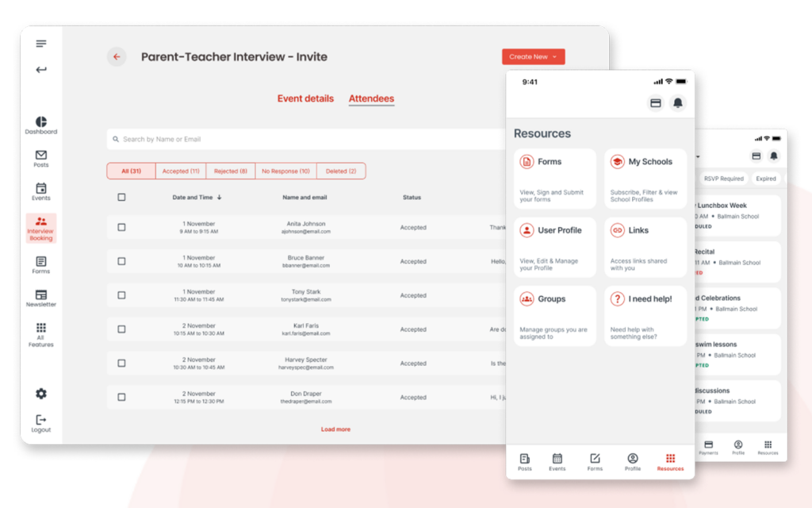Open Newsletter icon in left sidebar

(x=41, y=295)
